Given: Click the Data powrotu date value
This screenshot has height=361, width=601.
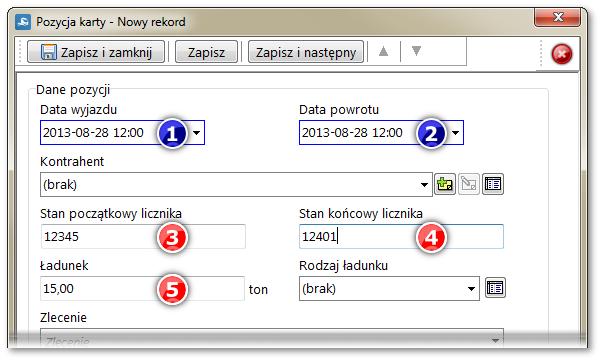Looking at the screenshot, I should [x=352, y=133].
